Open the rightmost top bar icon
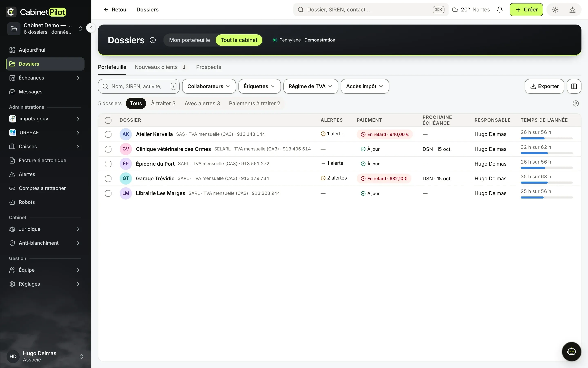Image resolution: width=588 pixels, height=368 pixels. point(572,9)
